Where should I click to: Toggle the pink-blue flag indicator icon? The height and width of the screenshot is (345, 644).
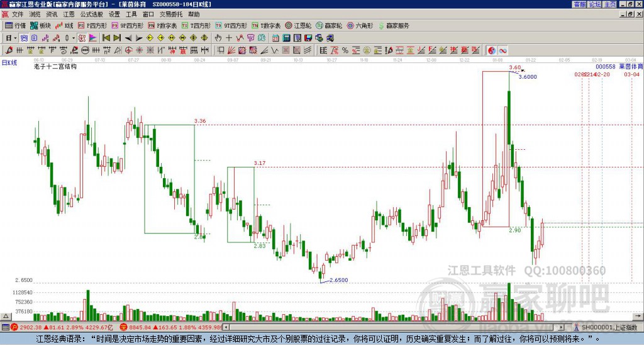click(93, 38)
